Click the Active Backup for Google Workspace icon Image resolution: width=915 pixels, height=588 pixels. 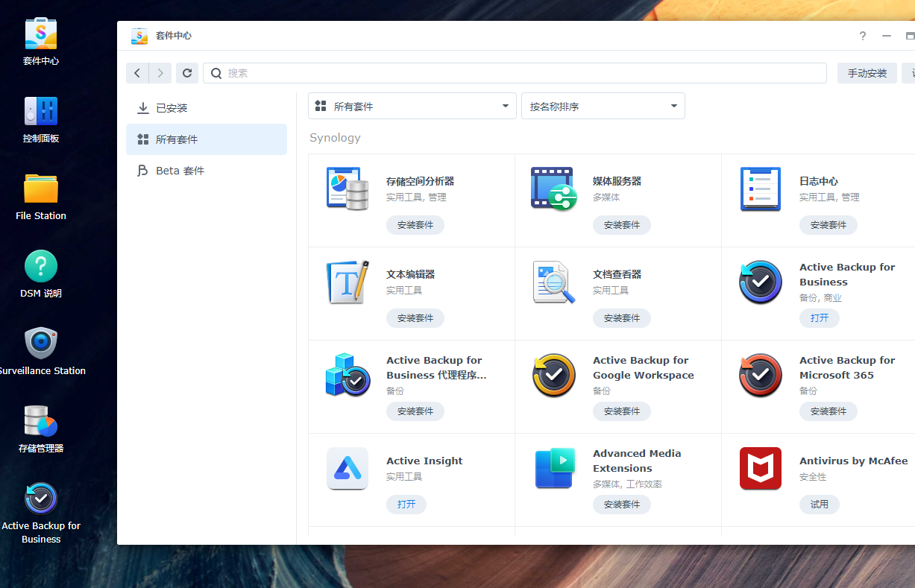click(554, 375)
